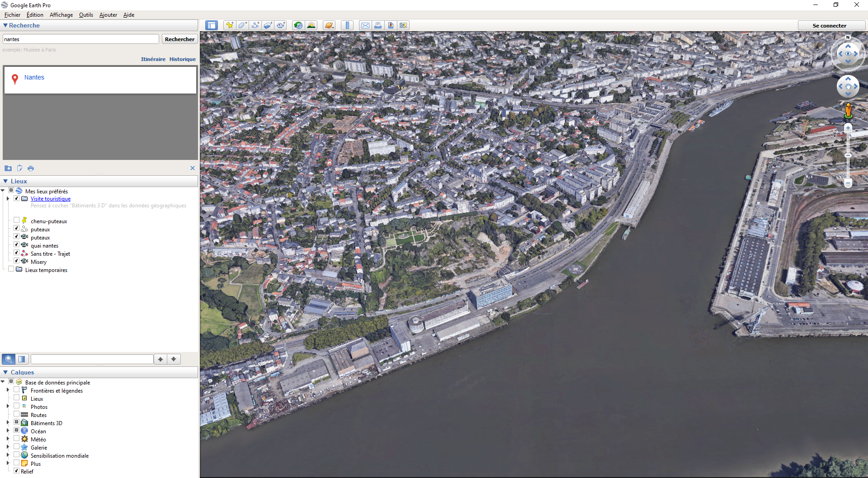Uncheck the Misery place checkbox
The image size is (868, 478).
(17, 261)
